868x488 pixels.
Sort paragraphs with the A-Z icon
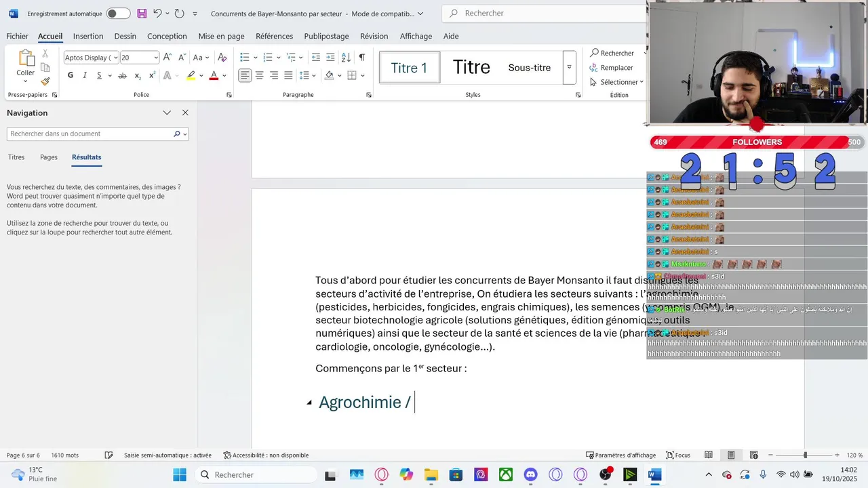[x=346, y=58]
